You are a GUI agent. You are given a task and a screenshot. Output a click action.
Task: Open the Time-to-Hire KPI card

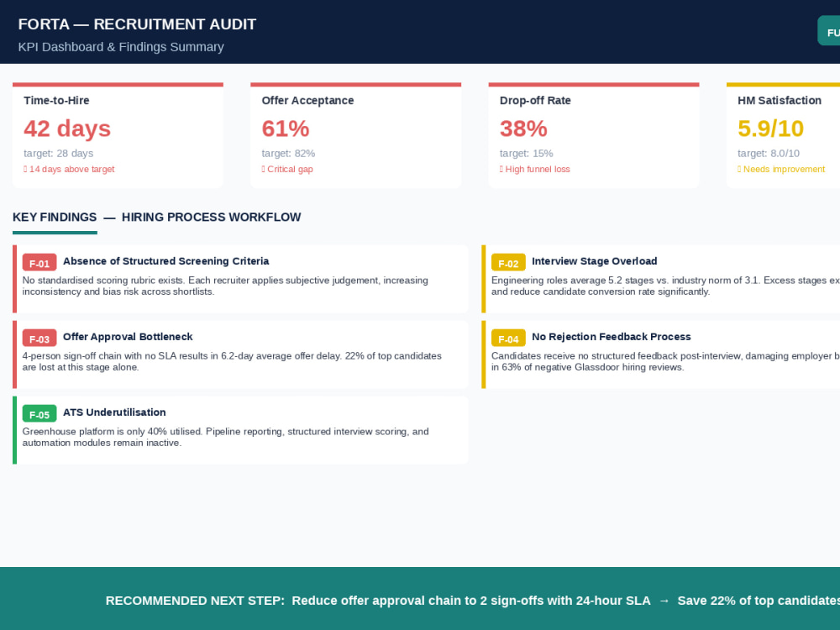[x=118, y=135]
